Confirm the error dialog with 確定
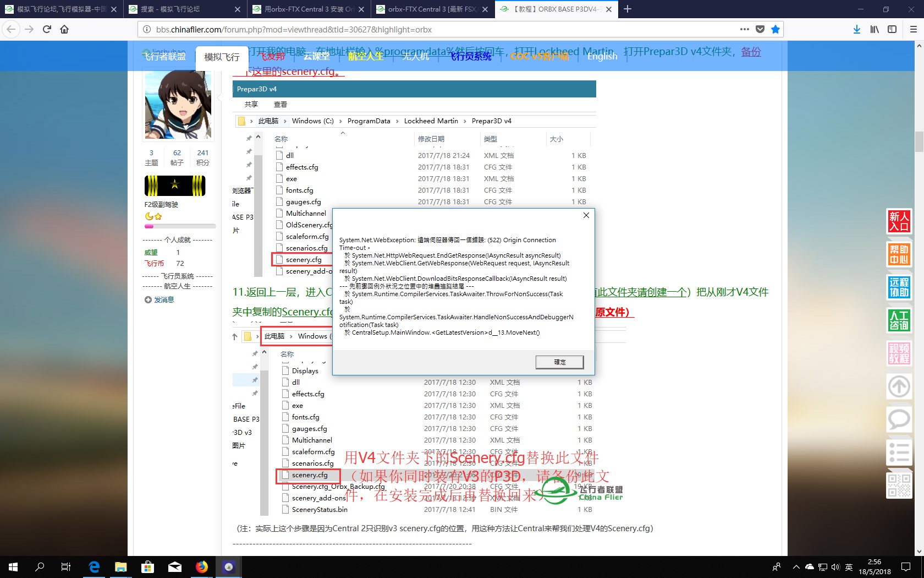Screen dimensions: 924x578 [x=559, y=362]
